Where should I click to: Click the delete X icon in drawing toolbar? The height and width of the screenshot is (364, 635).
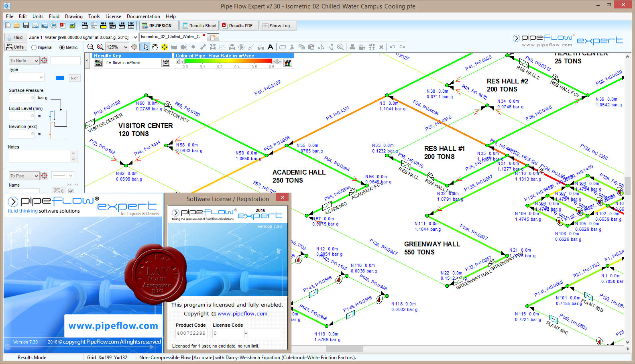coord(381,47)
